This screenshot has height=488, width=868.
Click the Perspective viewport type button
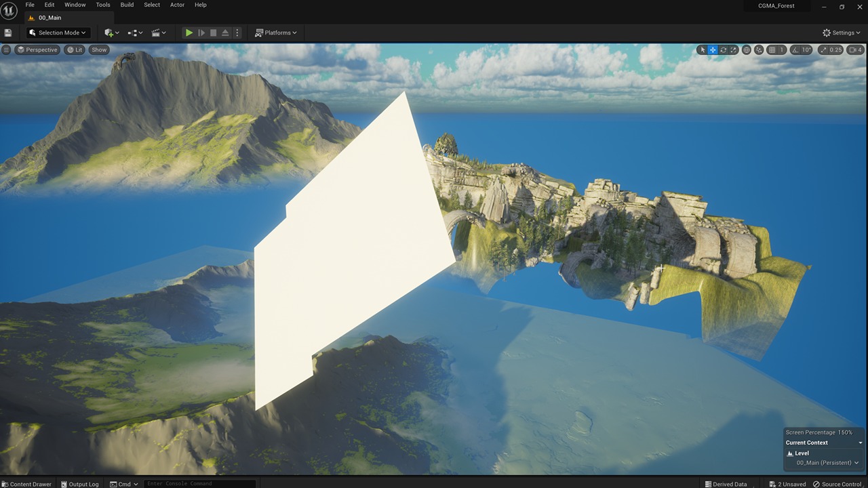click(37, 49)
